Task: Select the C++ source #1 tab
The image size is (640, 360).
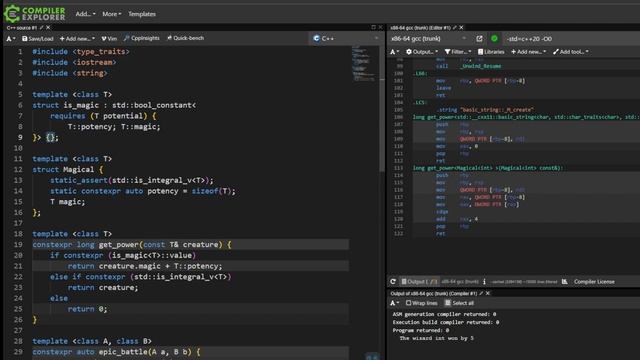Action: (x=22, y=28)
